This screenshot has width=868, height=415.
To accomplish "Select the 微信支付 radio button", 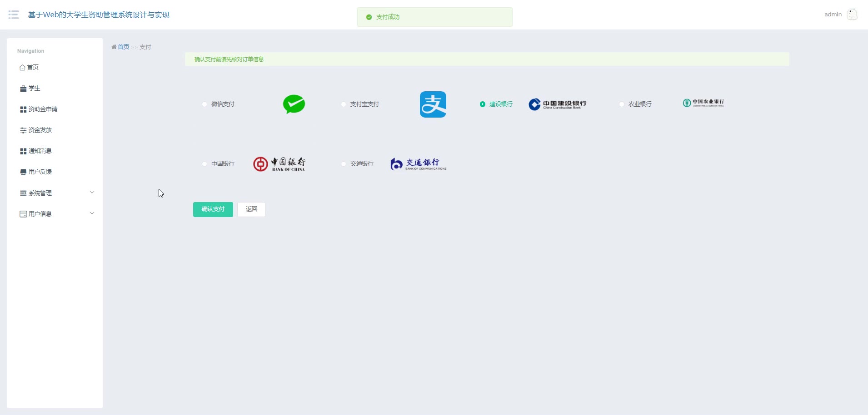I will point(205,104).
